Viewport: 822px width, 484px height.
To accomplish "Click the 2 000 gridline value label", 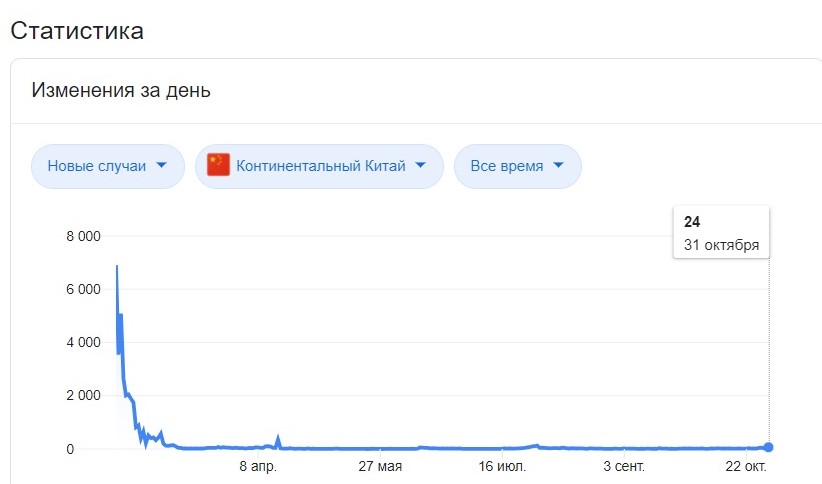I will 83,395.
